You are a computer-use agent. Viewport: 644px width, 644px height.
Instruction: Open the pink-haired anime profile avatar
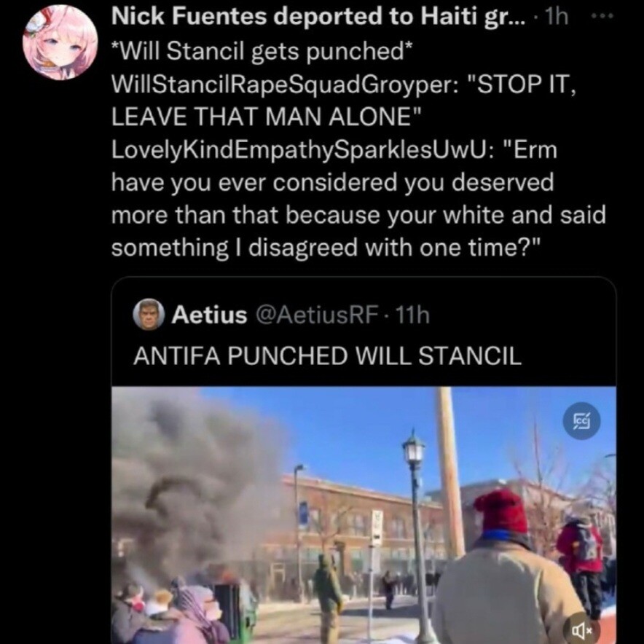pyautogui.click(x=60, y=43)
